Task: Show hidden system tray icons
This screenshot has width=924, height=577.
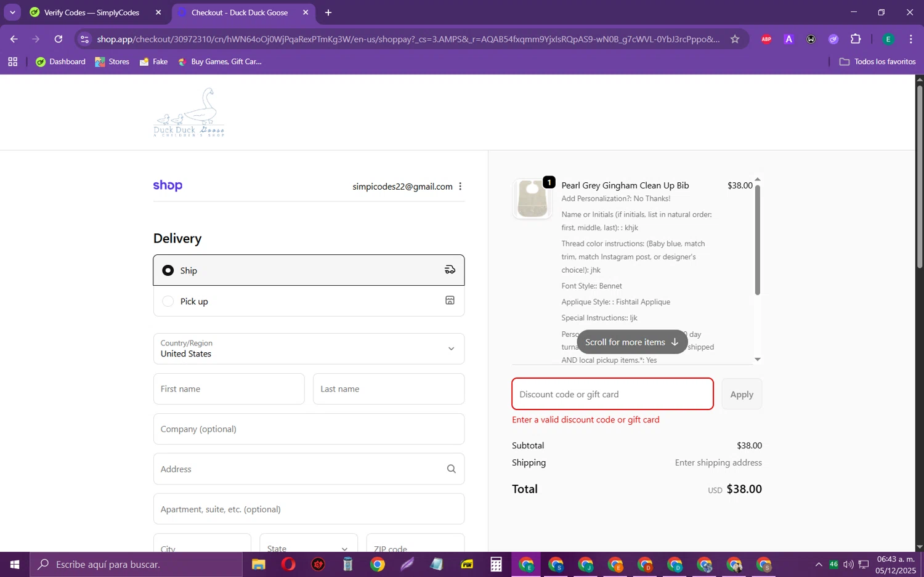Action: click(818, 564)
